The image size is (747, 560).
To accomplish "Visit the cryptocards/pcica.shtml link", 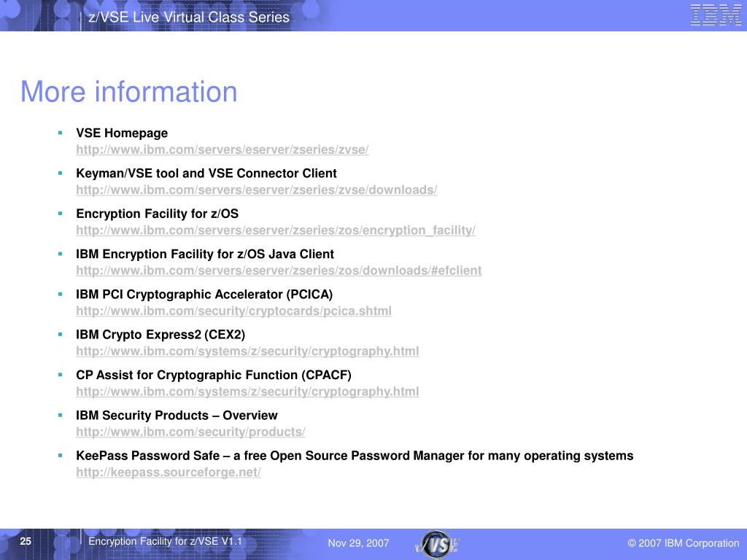I will pyautogui.click(x=233, y=311).
